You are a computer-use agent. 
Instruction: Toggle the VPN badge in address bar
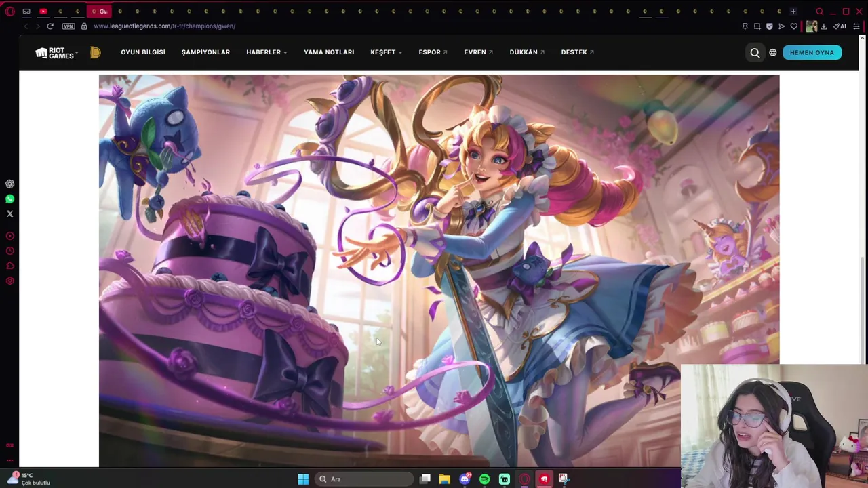click(x=68, y=26)
